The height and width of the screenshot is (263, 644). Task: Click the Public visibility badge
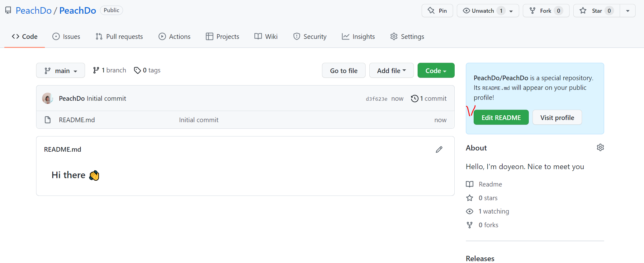[111, 10]
